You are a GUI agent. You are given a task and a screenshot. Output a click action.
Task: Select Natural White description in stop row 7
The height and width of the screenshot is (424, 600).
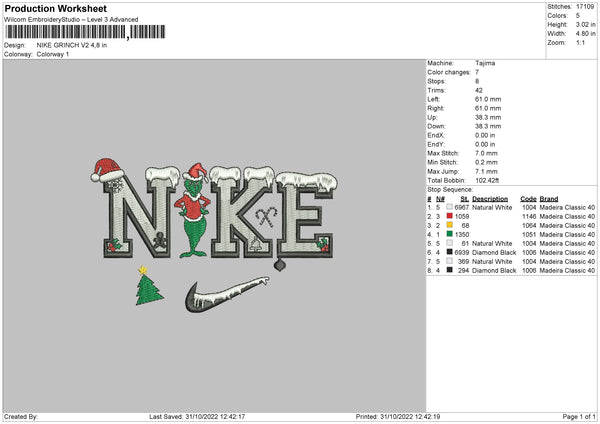[492, 261]
